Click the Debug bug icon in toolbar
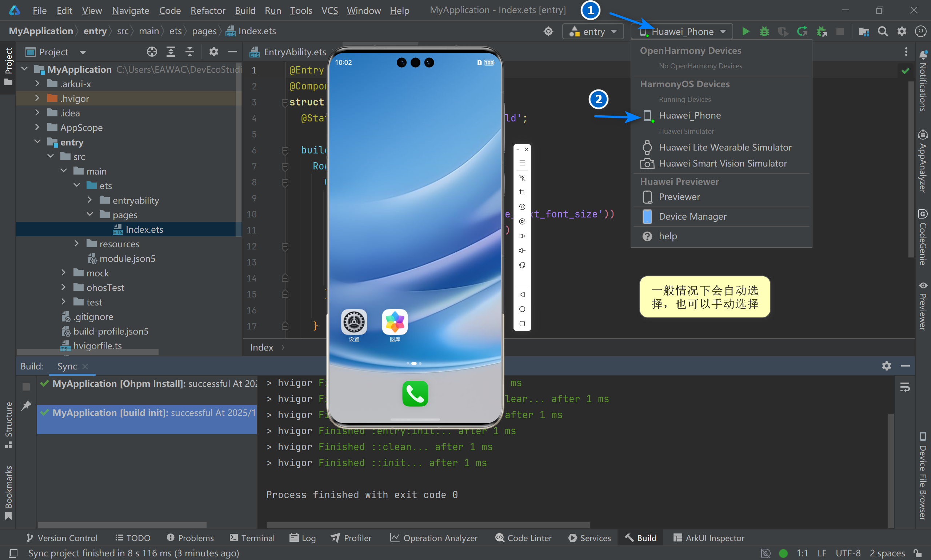The image size is (931, 560). [764, 31]
